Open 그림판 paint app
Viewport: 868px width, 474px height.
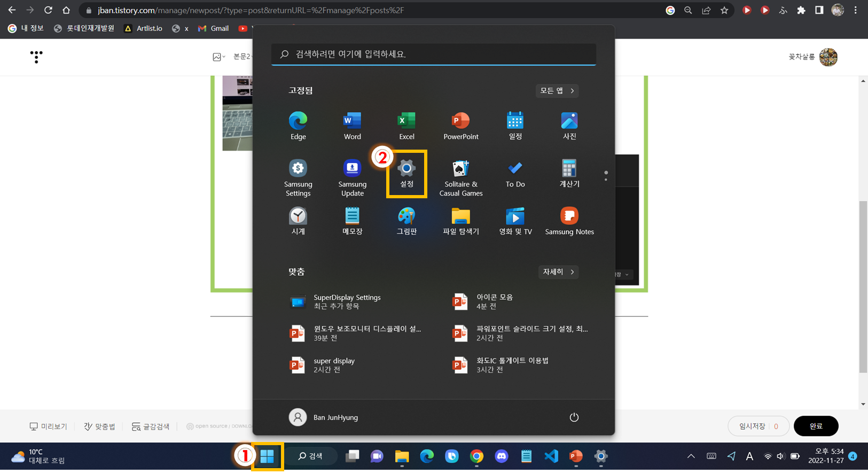tap(406, 221)
